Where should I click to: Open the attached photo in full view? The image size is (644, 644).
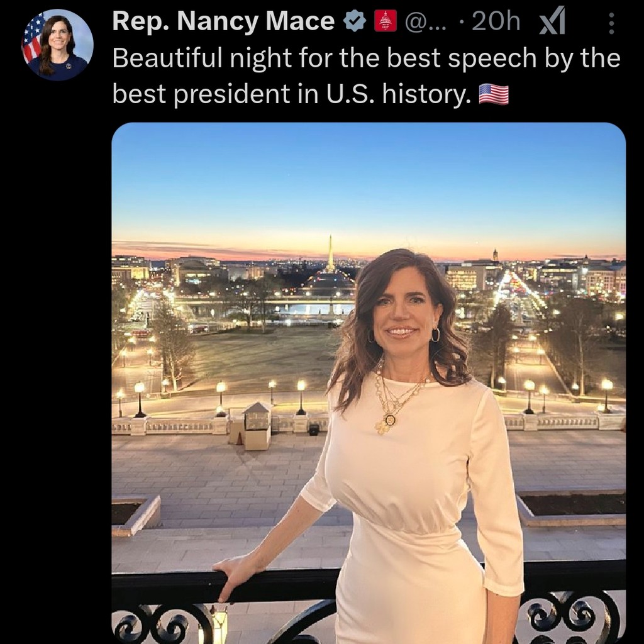click(x=369, y=383)
